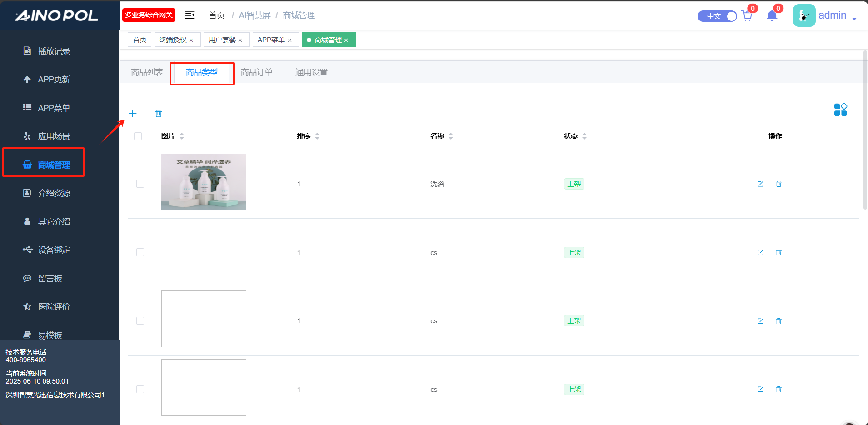
Task: Switch to the 商品订单 tab
Action: [256, 72]
